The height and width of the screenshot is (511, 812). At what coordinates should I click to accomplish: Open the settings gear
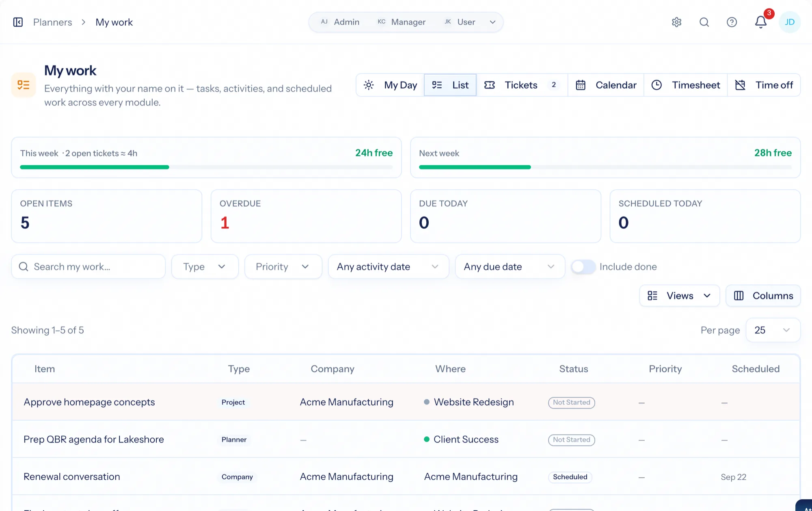[676, 22]
